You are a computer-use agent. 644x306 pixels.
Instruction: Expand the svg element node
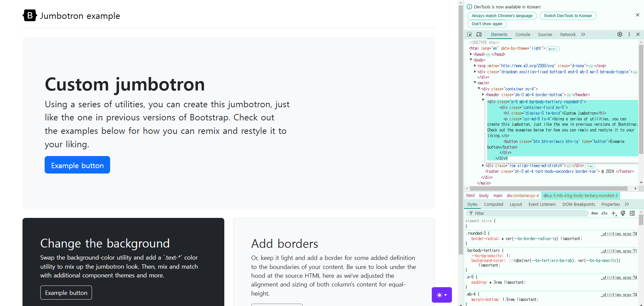coord(475,66)
